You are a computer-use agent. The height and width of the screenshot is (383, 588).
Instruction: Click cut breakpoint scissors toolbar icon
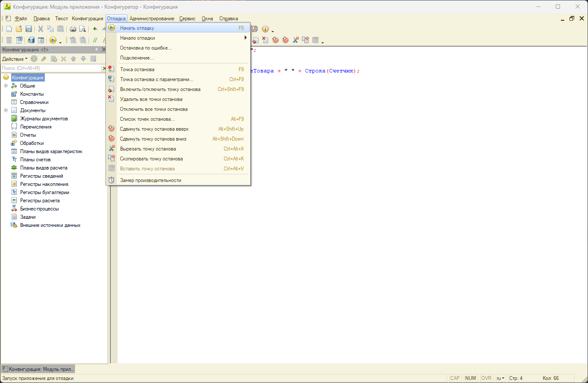click(296, 40)
